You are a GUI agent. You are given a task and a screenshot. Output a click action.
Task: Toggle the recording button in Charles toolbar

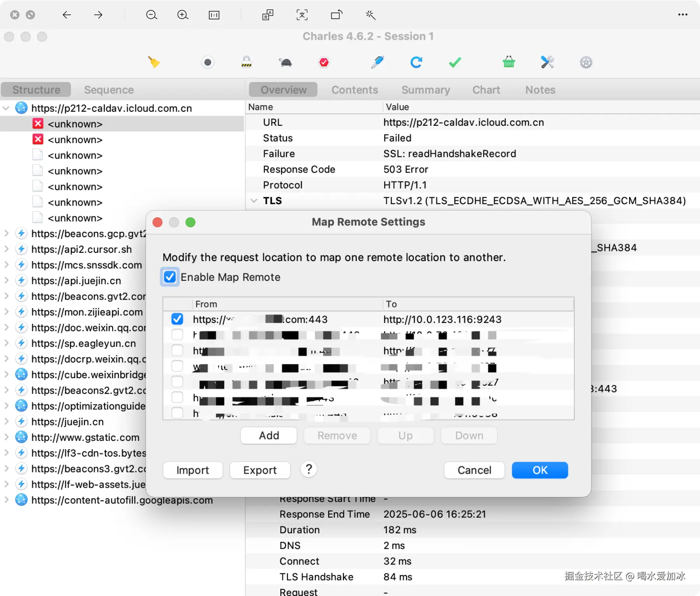[x=208, y=62]
